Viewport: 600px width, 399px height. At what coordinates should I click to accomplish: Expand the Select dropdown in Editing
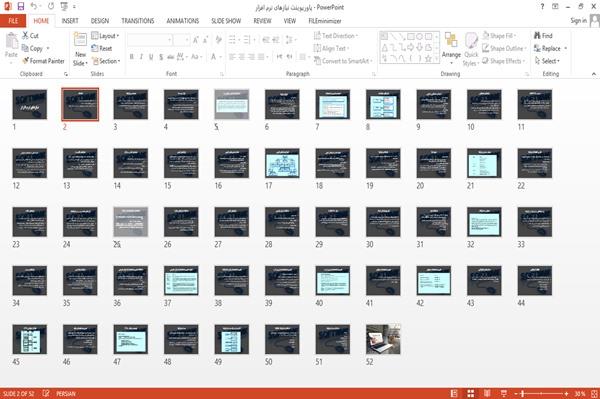coord(547,61)
